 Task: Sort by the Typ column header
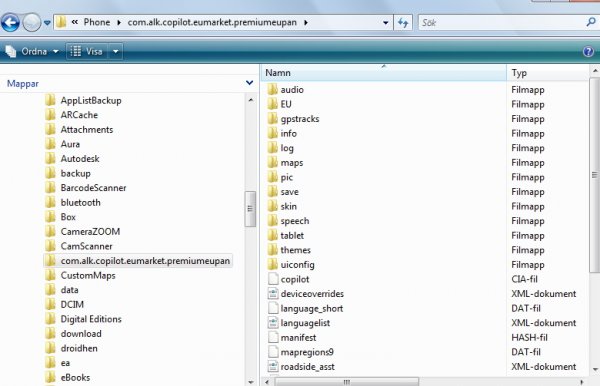548,73
